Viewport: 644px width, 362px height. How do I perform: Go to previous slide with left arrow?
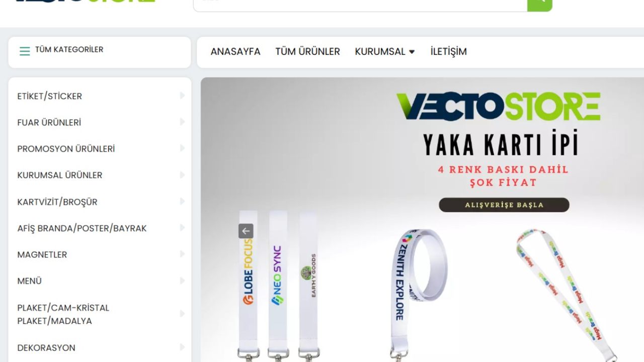pyautogui.click(x=246, y=231)
